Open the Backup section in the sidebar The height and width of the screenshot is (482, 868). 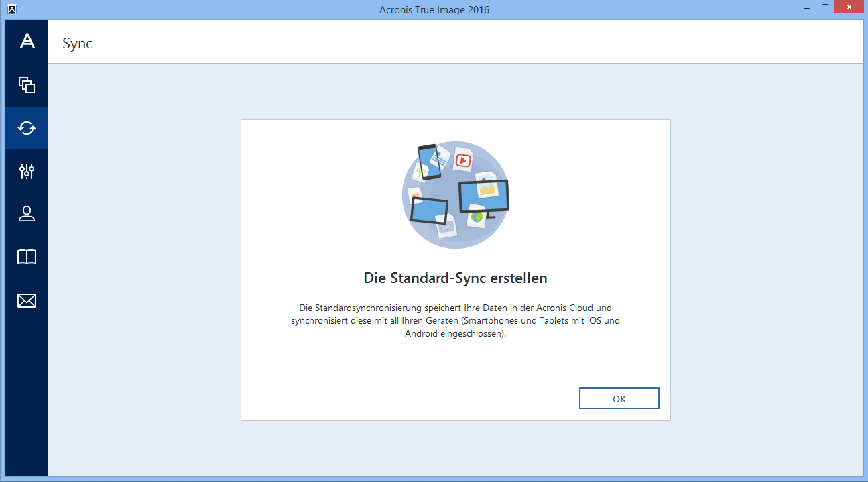click(x=27, y=85)
